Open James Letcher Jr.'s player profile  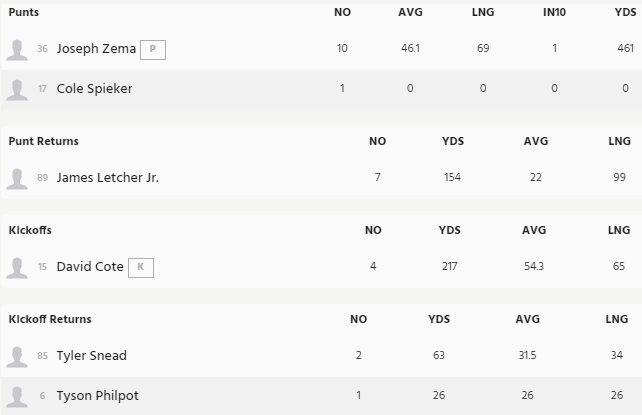107,178
